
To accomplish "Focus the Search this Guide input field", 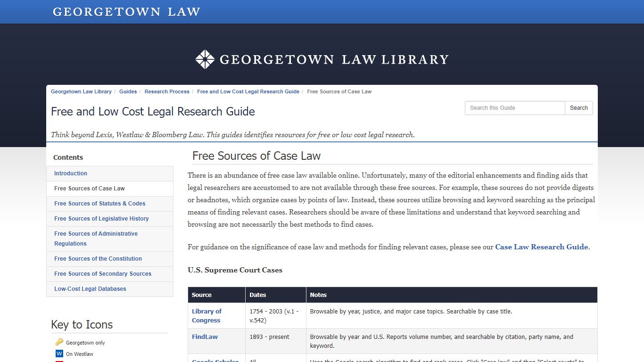I will (515, 108).
